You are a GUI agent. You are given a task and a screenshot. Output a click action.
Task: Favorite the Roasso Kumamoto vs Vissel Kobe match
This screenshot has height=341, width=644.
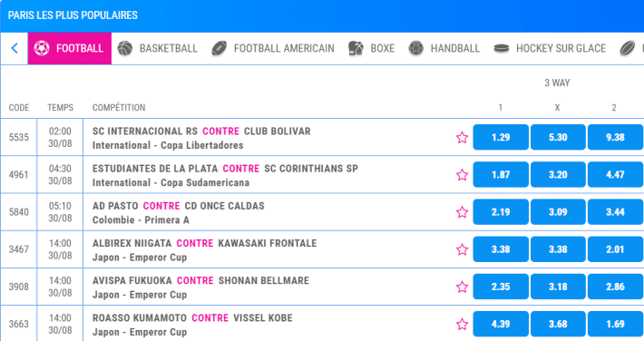pyautogui.click(x=462, y=324)
